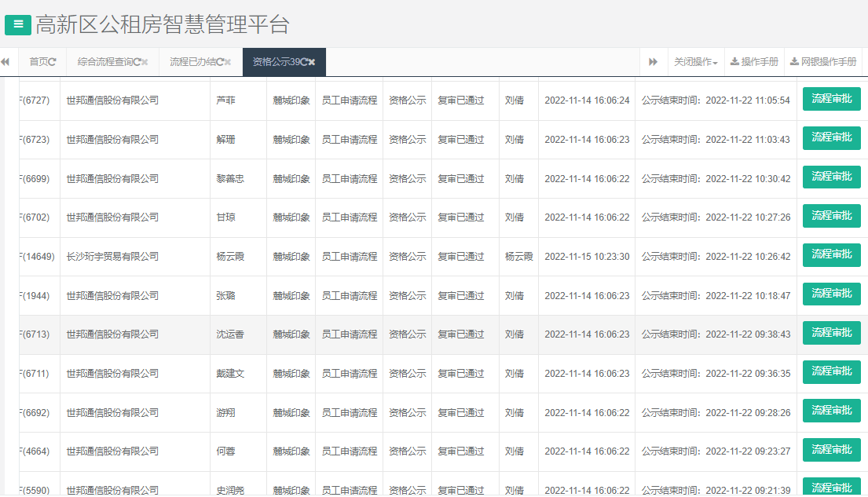Screen dimensions: 868x497
Task: Open the sidebar hamburger menu
Action: (16, 24)
